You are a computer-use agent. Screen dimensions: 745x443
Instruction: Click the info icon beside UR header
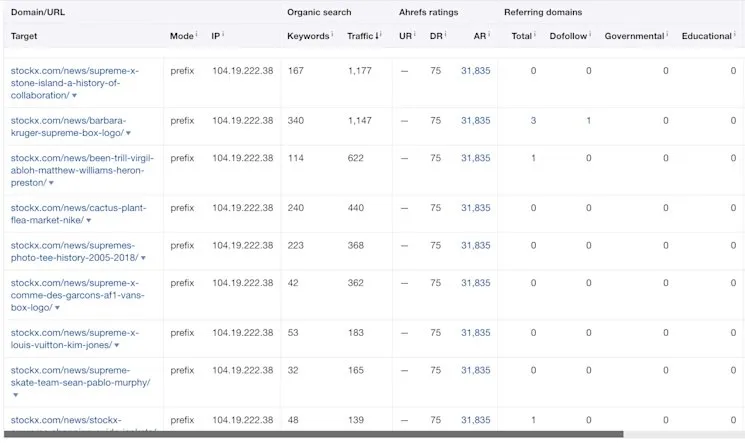point(415,34)
